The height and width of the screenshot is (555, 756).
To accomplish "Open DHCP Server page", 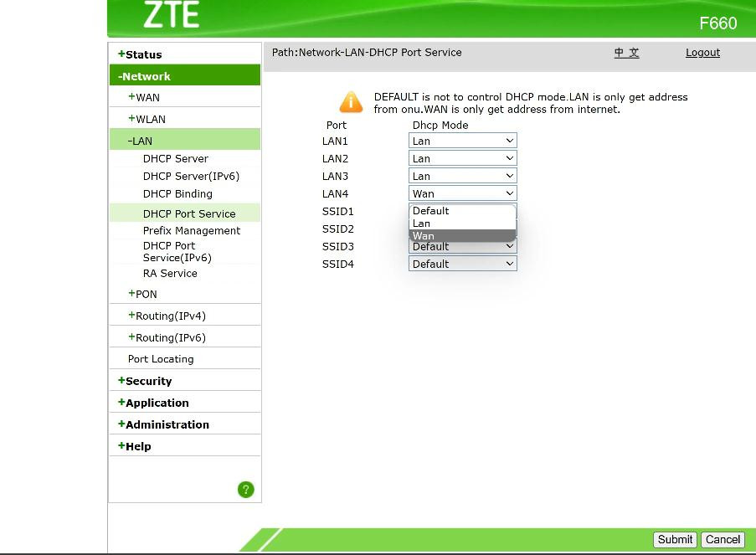I will [176, 159].
